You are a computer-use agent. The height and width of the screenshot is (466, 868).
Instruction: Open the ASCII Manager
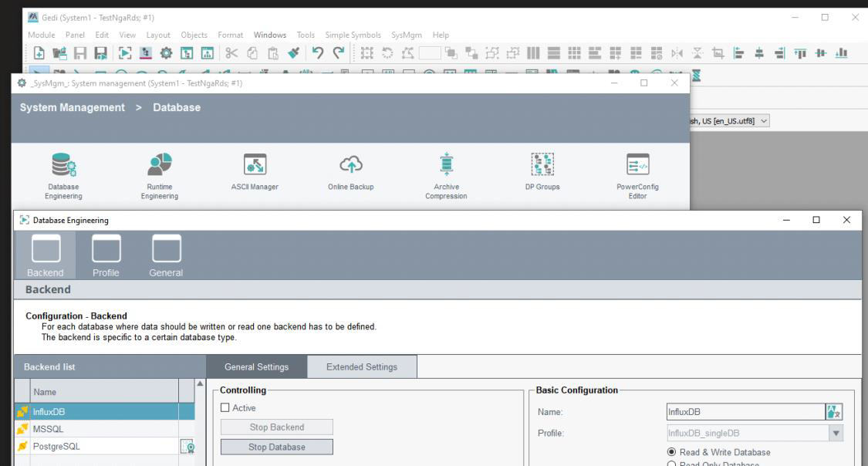pyautogui.click(x=255, y=167)
